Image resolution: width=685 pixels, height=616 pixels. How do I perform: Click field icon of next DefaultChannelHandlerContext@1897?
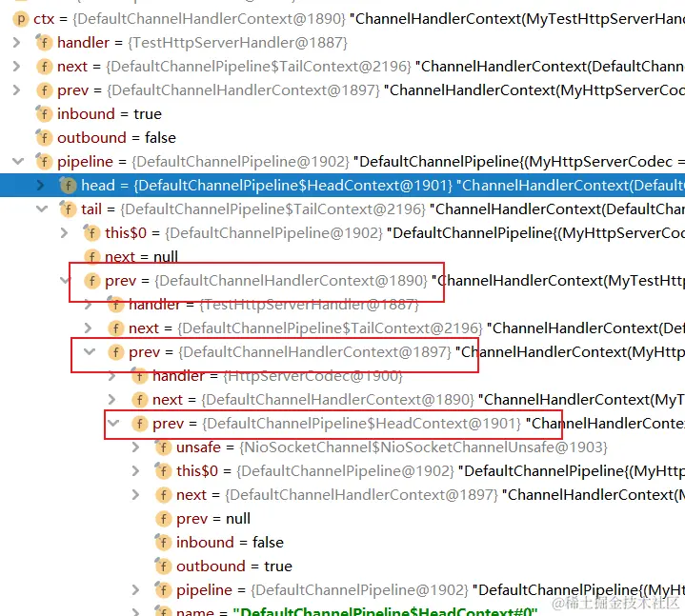(x=163, y=495)
